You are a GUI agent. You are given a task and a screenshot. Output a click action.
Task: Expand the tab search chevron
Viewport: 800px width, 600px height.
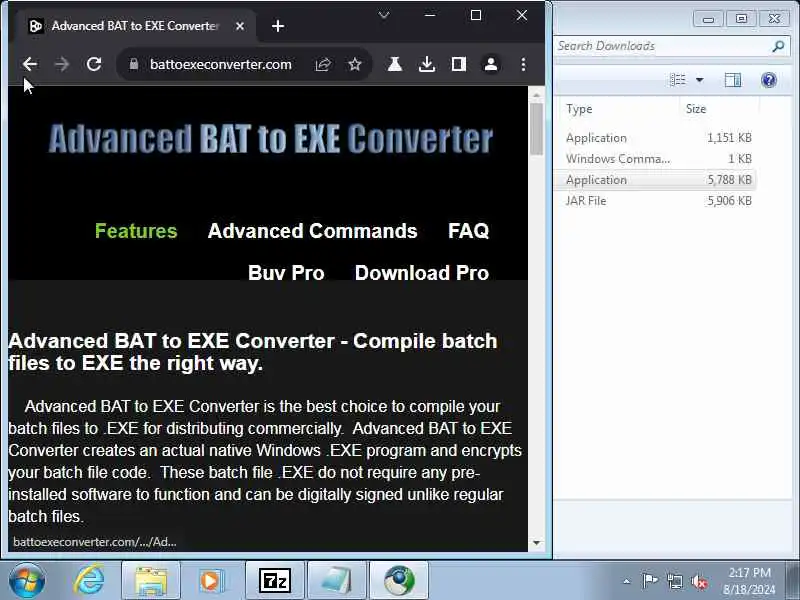coord(384,15)
